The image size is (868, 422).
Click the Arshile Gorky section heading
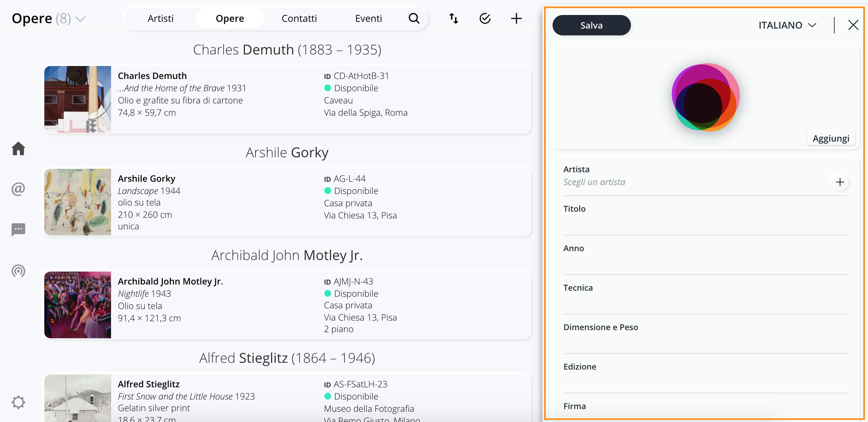click(x=287, y=152)
